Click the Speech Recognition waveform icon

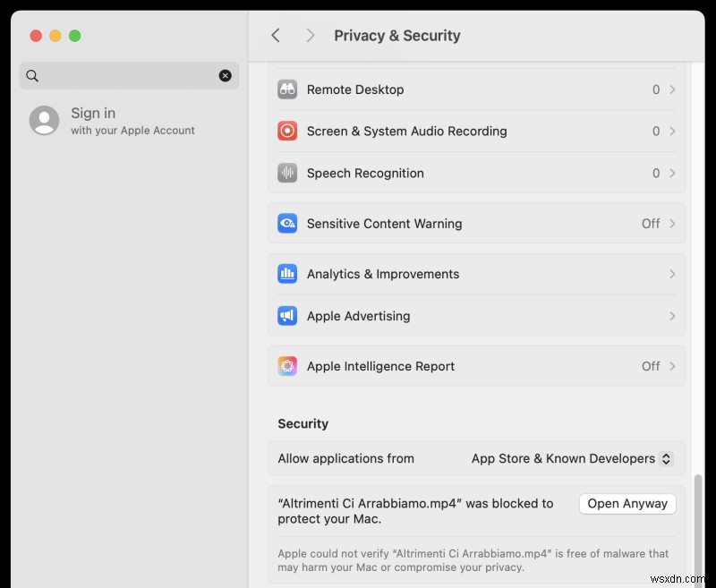[287, 173]
